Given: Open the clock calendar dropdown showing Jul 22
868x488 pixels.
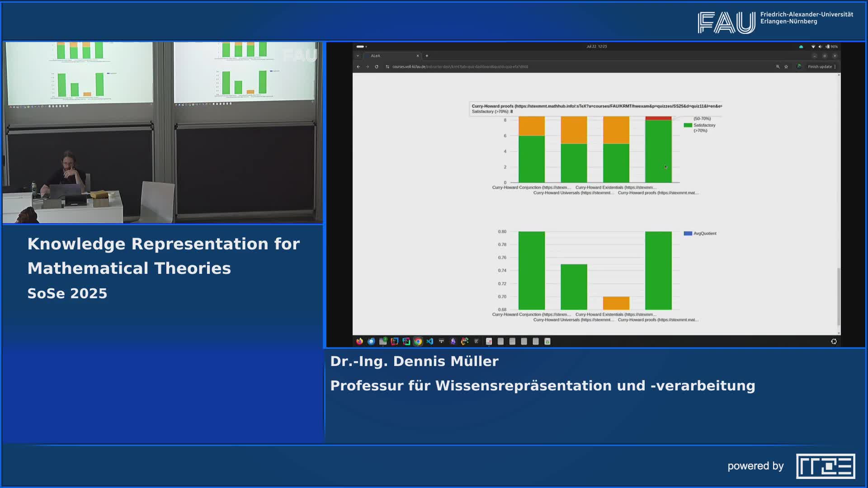Looking at the screenshot, I should [x=596, y=47].
